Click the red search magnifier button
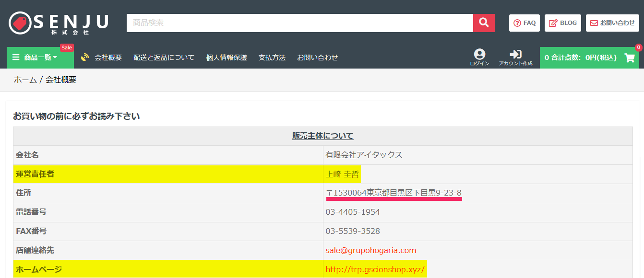 click(x=484, y=23)
